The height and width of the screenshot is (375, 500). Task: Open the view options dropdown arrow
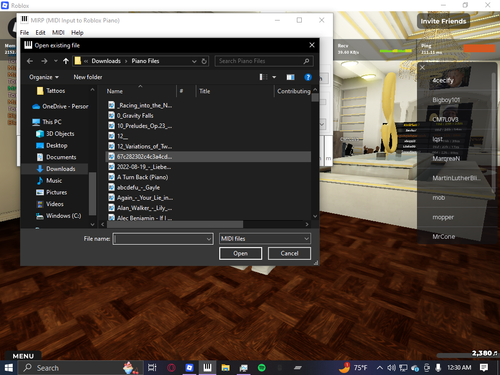pos(274,77)
